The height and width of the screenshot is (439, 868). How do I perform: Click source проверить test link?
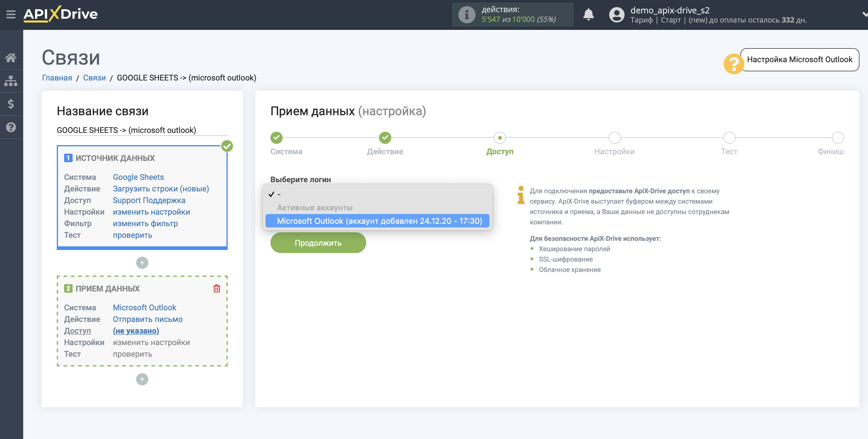pyautogui.click(x=132, y=235)
